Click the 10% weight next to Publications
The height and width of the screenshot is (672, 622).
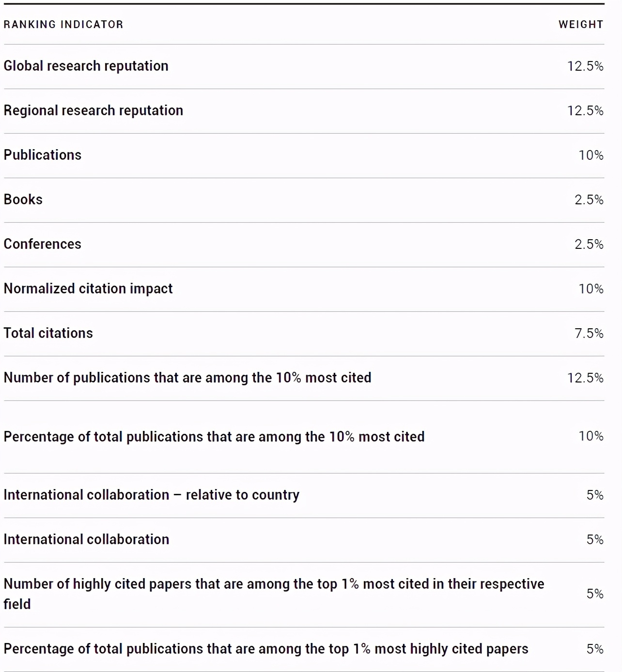click(x=591, y=155)
